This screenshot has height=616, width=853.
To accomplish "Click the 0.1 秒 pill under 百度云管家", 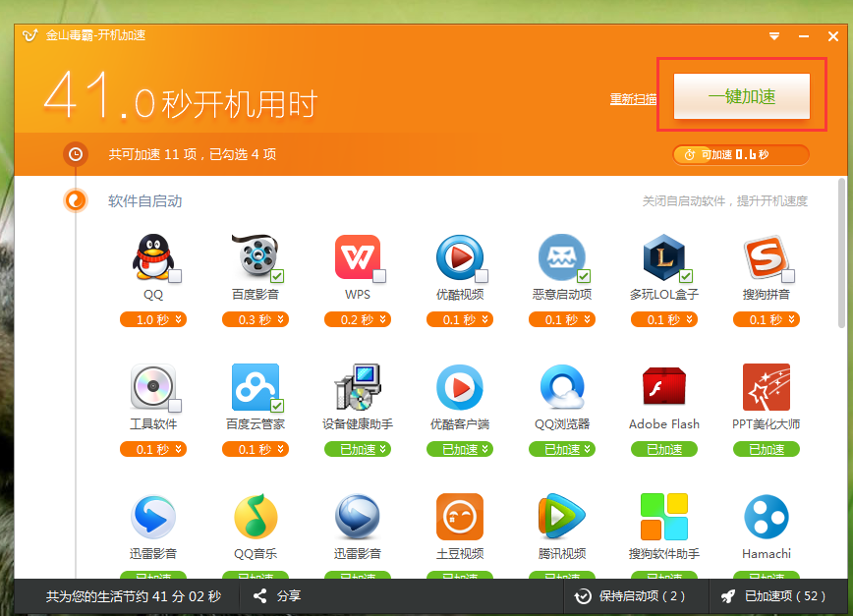I will pos(256,449).
